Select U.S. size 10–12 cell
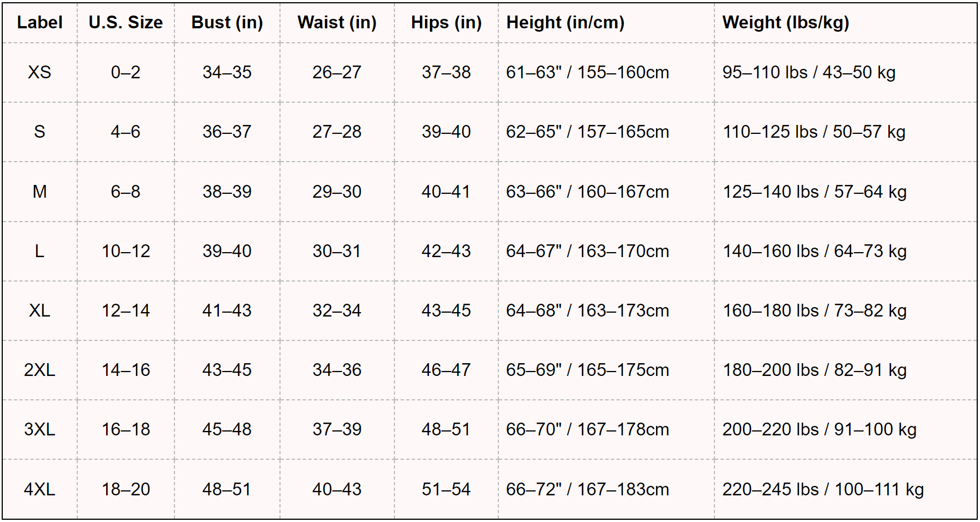 (x=126, y=251)
